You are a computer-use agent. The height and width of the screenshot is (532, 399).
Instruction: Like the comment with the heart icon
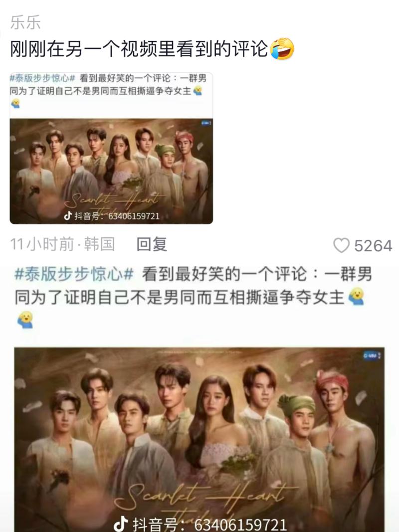(341, 245)
